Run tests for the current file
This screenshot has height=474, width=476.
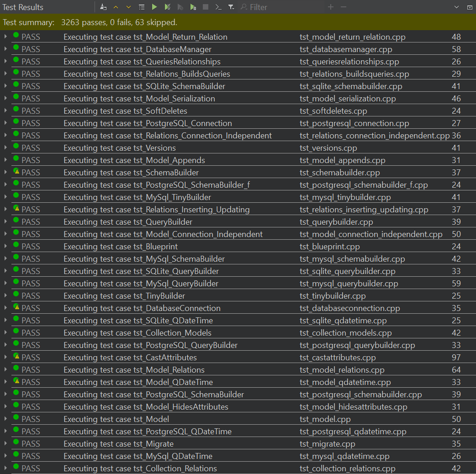coord(193,7)
